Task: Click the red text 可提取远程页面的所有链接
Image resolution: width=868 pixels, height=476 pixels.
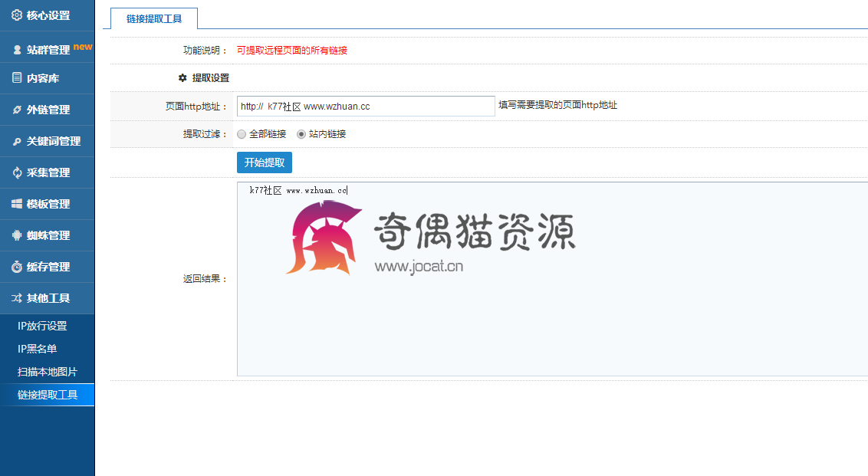Action: coord(291,51)
